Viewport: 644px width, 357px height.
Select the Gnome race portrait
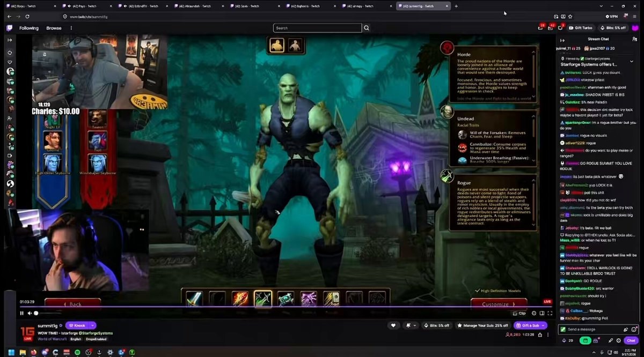click(x=52, y=141)
